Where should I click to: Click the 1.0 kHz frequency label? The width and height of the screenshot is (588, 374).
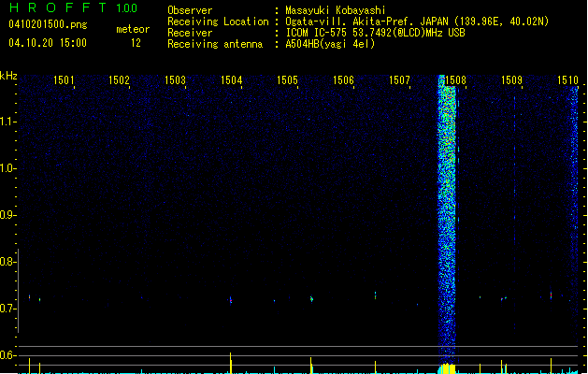point(7,168)
